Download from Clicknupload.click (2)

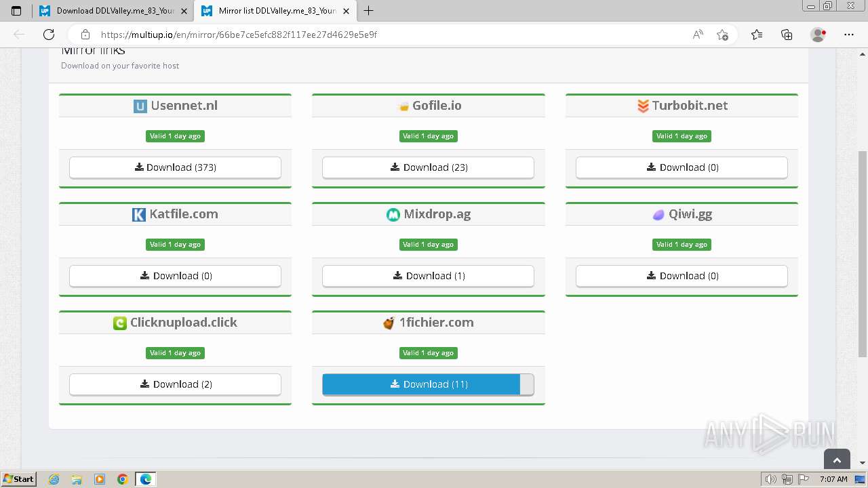point(175,384)
